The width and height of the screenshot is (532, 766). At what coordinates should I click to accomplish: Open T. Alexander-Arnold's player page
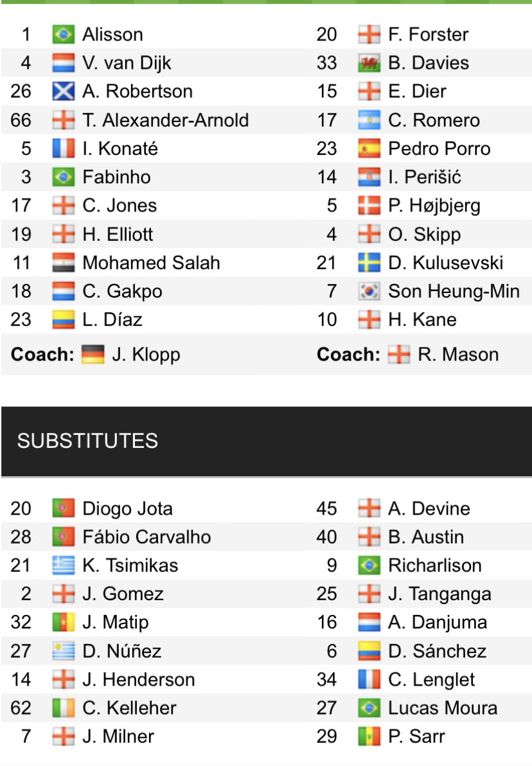coord(165,120)
